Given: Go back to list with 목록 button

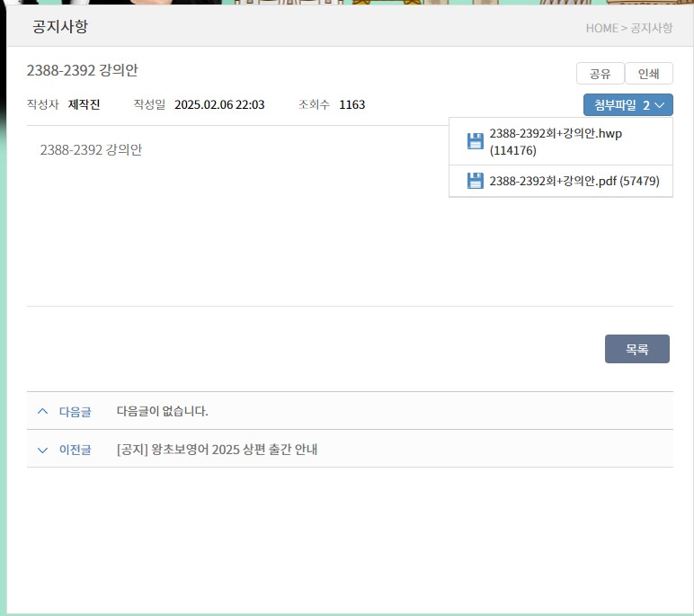Looking at the screenshot, I should pos(636,349).
